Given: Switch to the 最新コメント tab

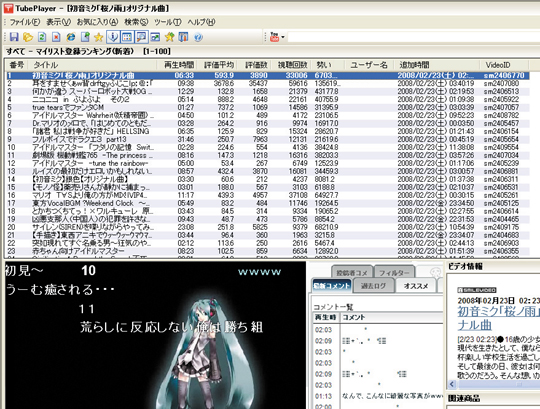Looking at the screenshot, I should click(x=331, y=285).
